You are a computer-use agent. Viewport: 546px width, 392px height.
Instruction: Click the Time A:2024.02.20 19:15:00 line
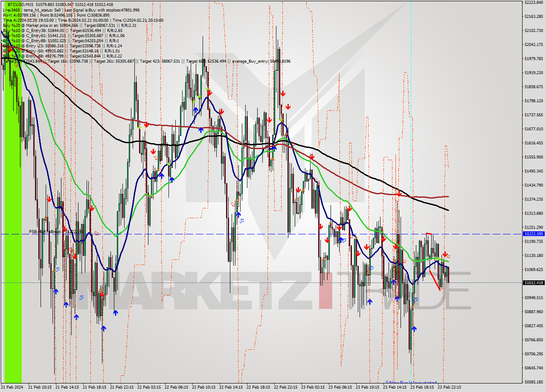coord(28,20)
